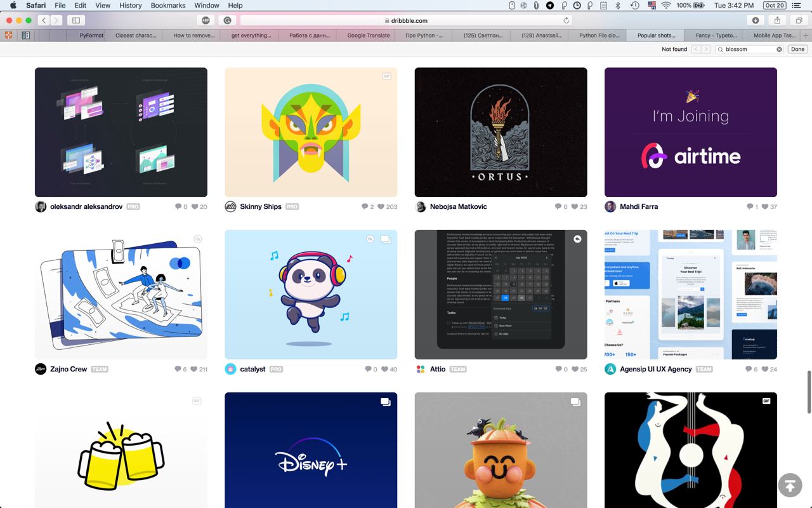
Task: Click comments icon on Agensip shot
Action: 749,369
